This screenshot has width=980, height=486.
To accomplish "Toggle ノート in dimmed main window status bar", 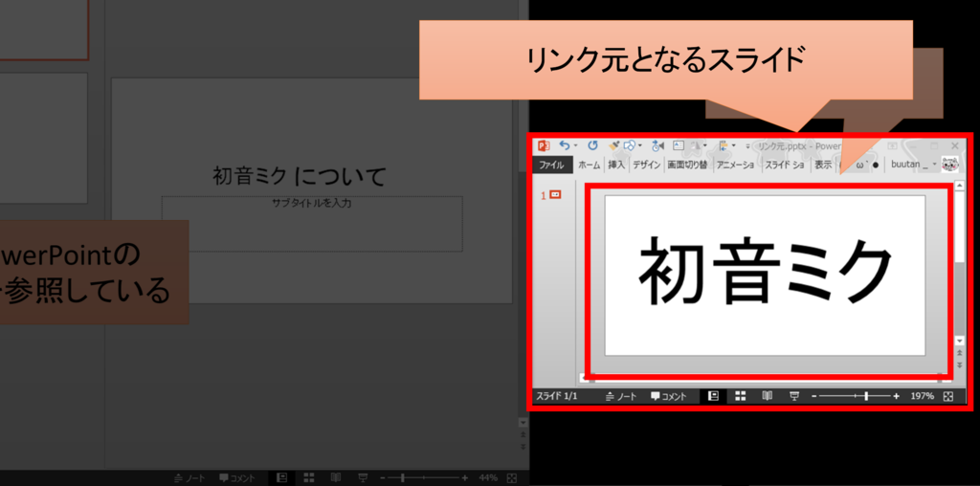I will [189, 478].
